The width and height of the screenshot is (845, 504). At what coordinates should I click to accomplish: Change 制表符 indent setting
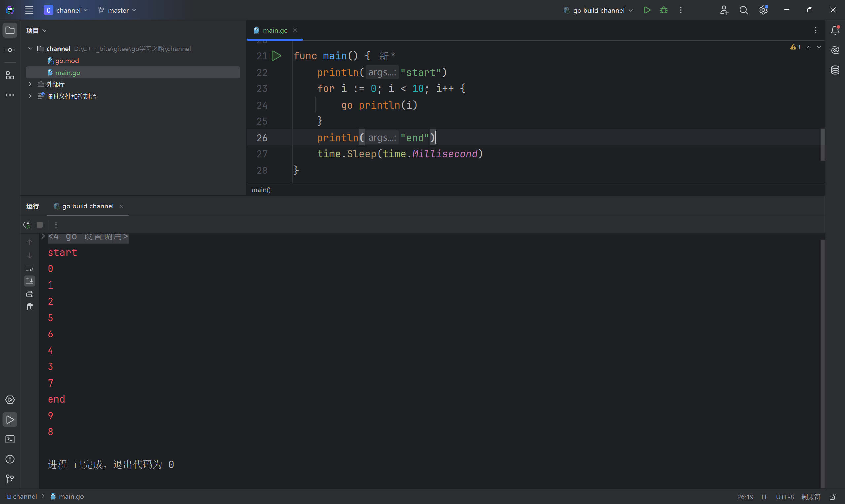pyautogui.click(x=811, y=497)
